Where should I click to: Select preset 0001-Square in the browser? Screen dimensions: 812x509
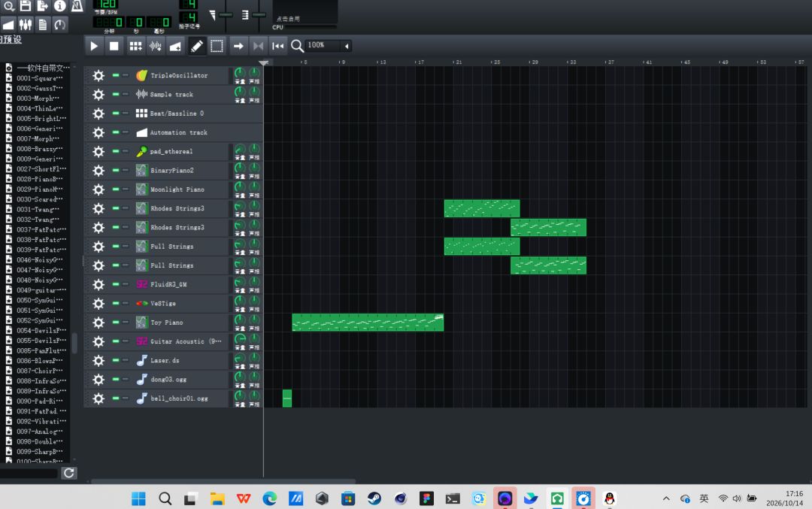pos(39,78)
